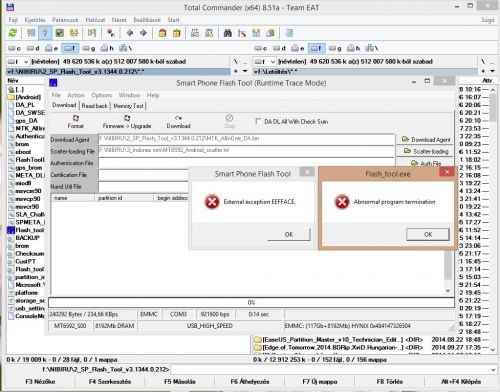Viewport: 500px width, 392px height.
Task: Click the green Refresh icon in Total Commander toolbar
Action: [13, 33]
